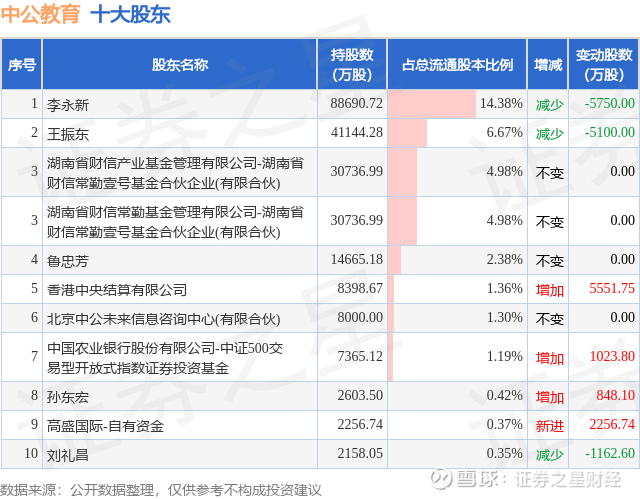Select the 增减 column header
Viewport: 640px width, 499px height.
coord(548,64)
